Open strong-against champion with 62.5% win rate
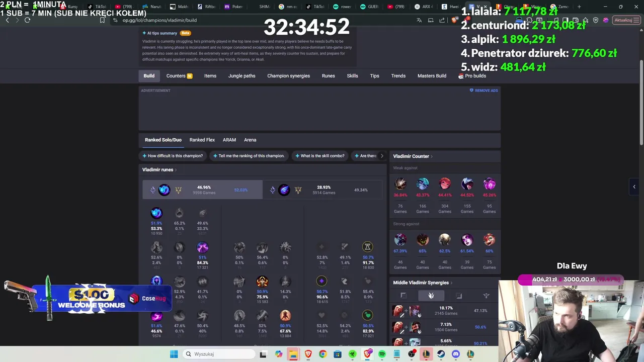The height and width of the screenshot is (362, 644). pyautogui.click(x=445, y=239)
